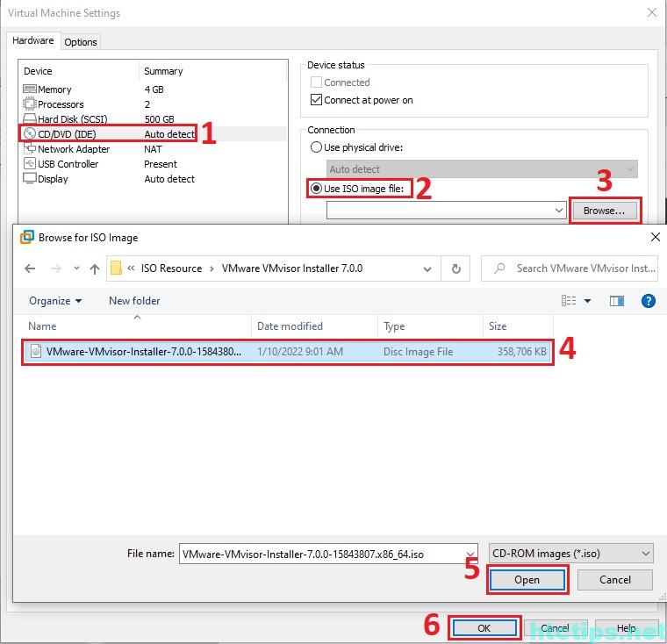Open the recent locations dropdown arrow

[x=76, y=268]
